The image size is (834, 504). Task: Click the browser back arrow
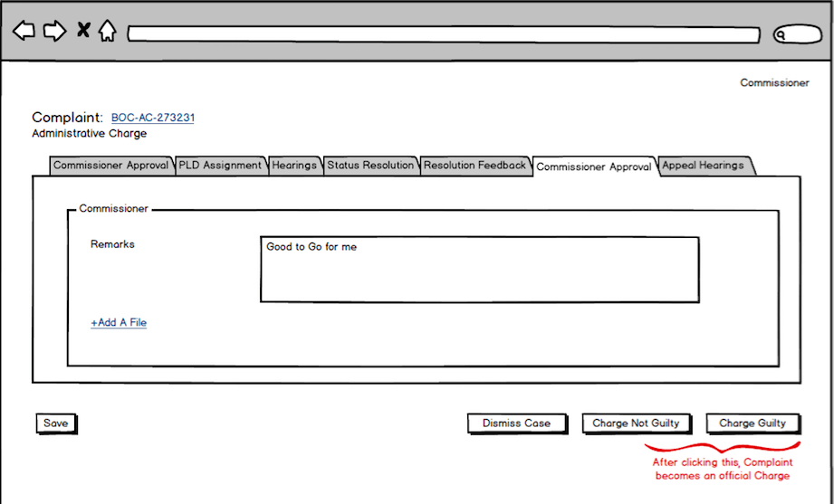[24, 32]
